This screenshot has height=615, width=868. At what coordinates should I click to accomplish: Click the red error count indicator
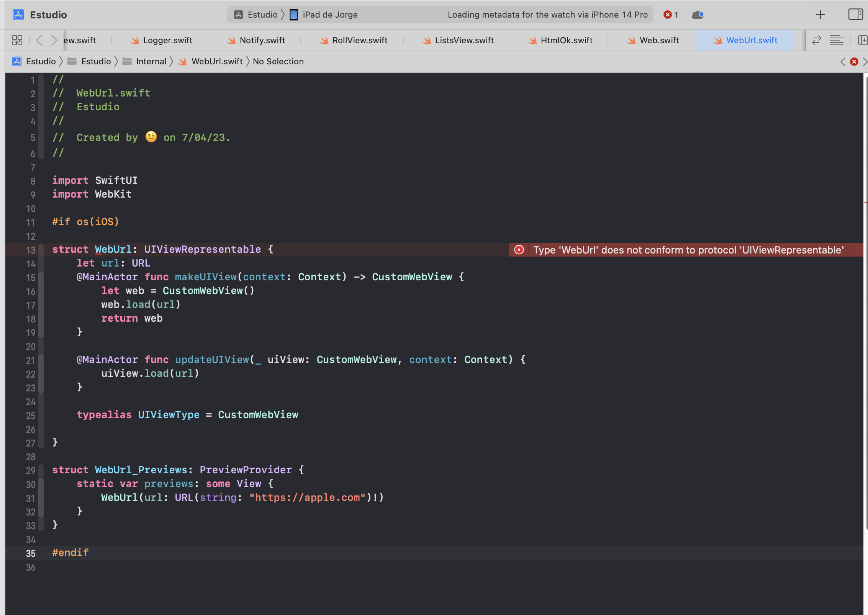(x=671, y=15)
